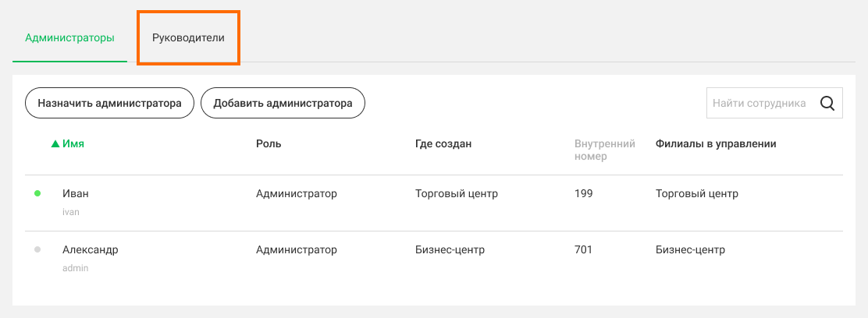Click Александр's gray offline status dot
The width and height of the screenshot is (868, 318).
pos(37,249)
